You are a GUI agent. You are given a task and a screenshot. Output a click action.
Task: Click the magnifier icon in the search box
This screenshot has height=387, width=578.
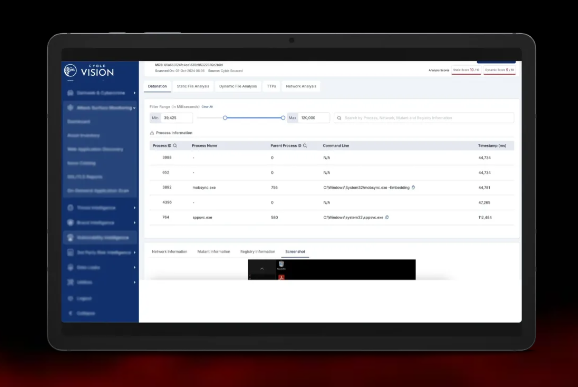click(339, 118)
